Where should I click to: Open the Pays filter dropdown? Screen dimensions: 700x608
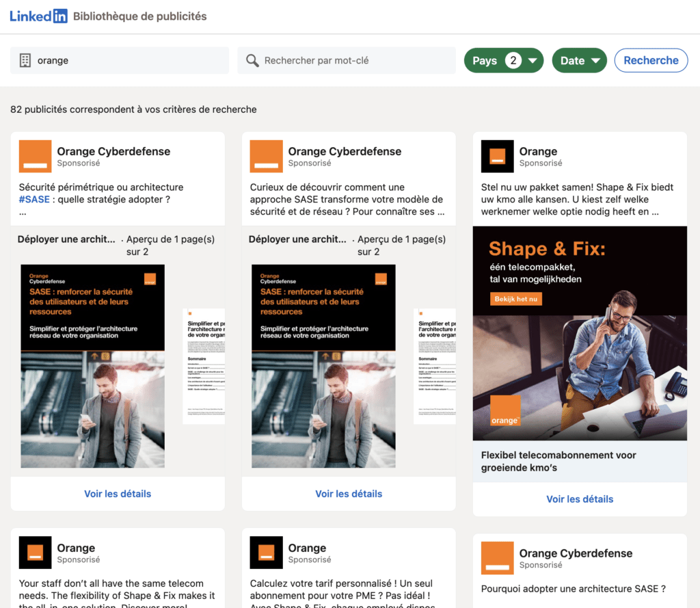pyautogui.click(x=504, y=60)
